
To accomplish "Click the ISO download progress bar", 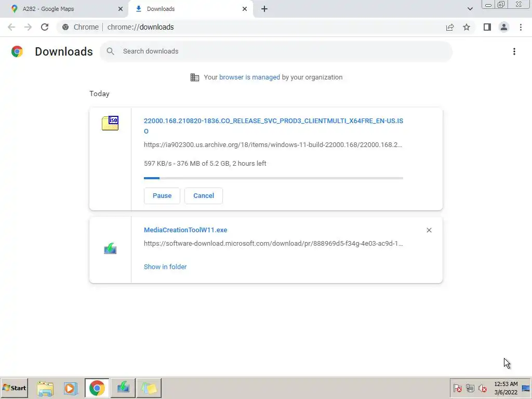I will 273,178.
